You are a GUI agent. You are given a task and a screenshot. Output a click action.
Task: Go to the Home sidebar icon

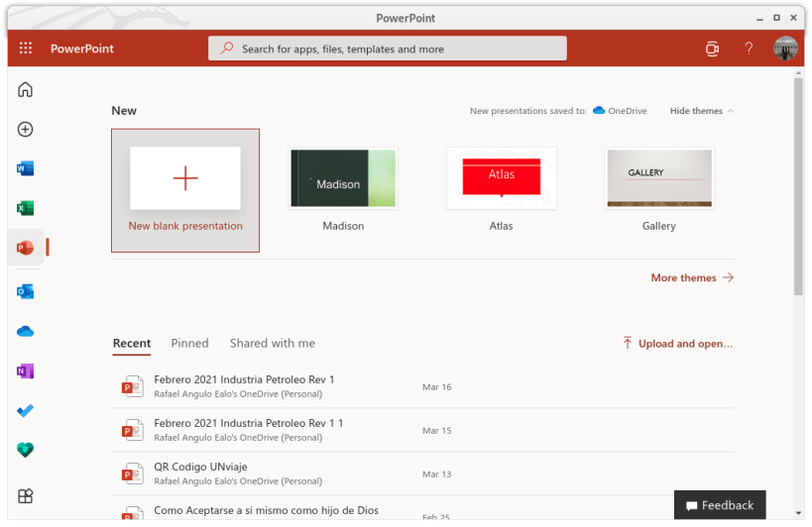click(25, 89)
